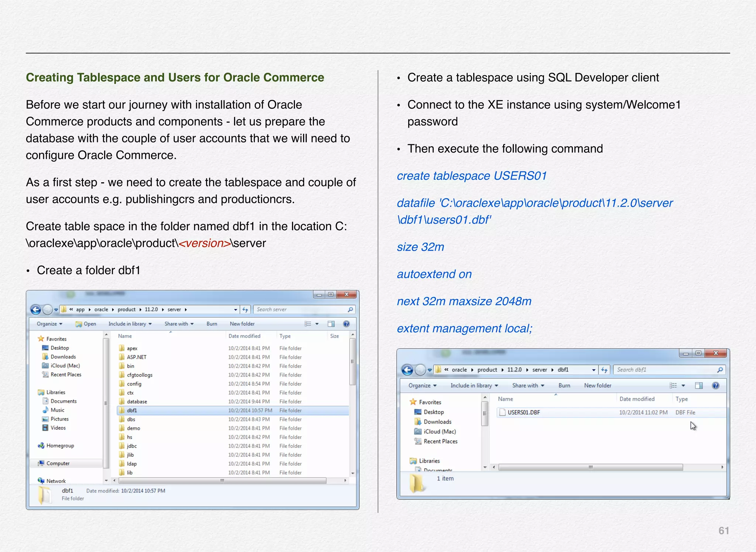Select the server breadcrumb in dbf1 window
Screen dimensions: 756x552
click(539, 369)
